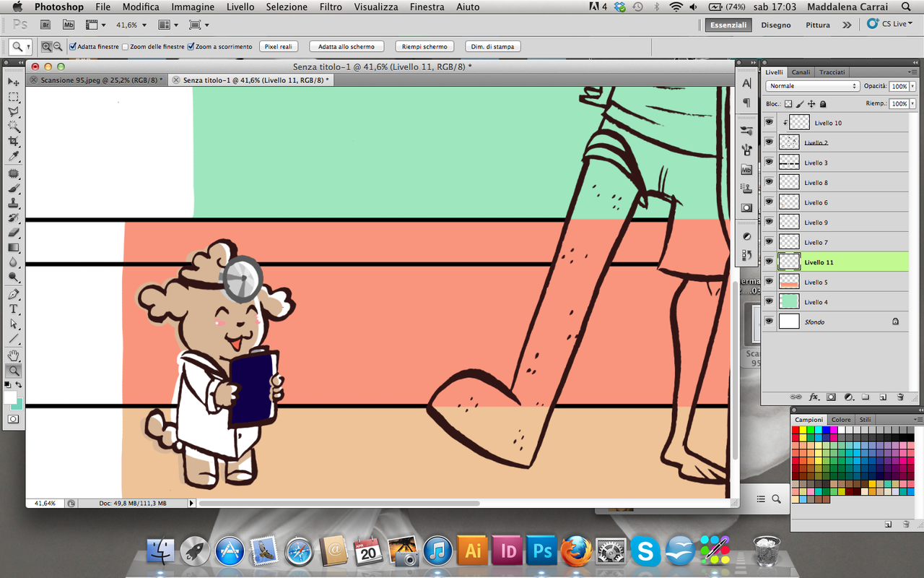Select the Crop tool
Viewport: 924px width, 578px height.
(14, 142)
